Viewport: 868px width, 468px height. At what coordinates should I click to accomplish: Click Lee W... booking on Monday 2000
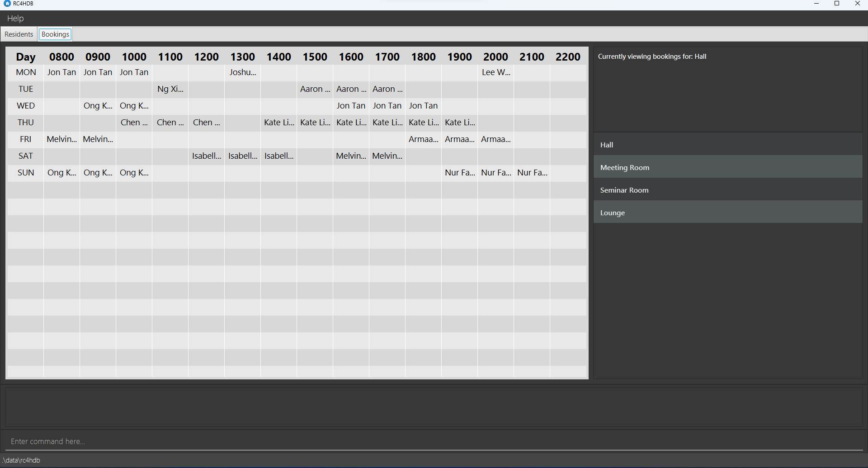coord(496,72)
